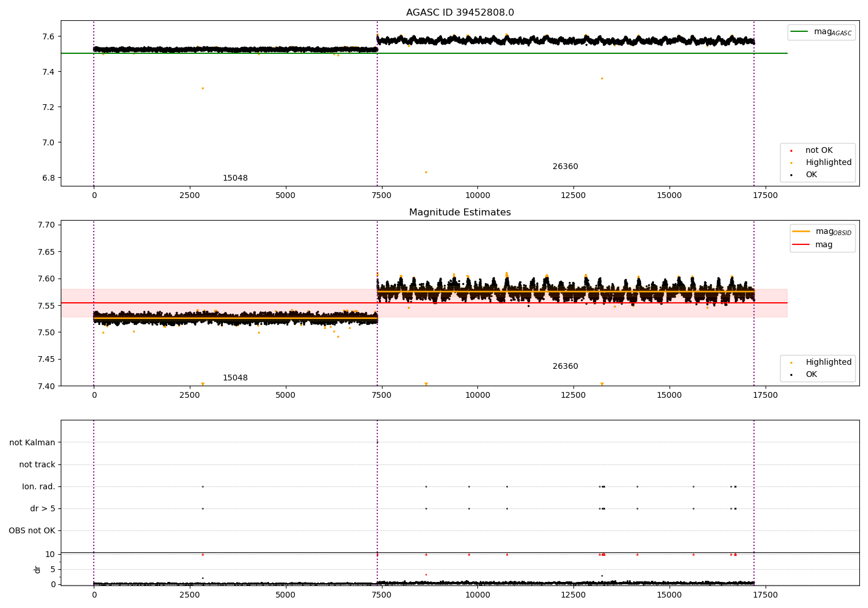Click the orange 'Highlighted' marker in top legend
Screen dimensions: 868x608
click(791, 163)
